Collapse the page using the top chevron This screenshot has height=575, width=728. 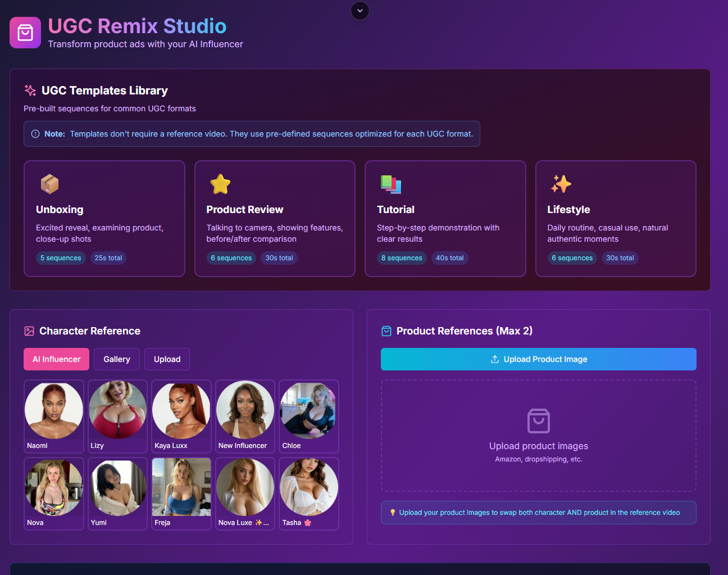[x=360, y=11]
